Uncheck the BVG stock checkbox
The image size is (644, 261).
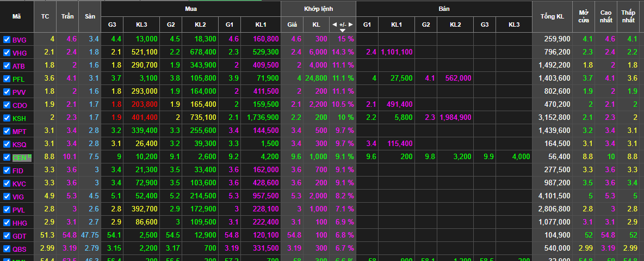tap(7, 40)
